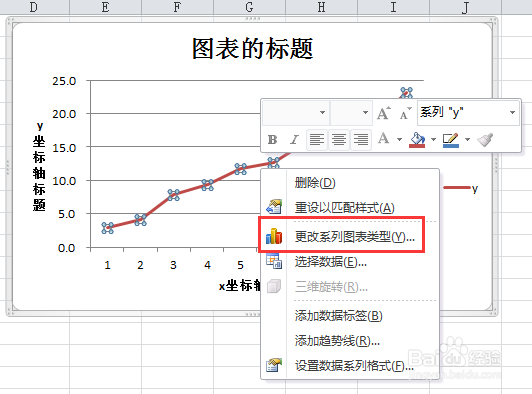Click the change series chart type icon
532x394 pixels.
click(x=274, y=236)
